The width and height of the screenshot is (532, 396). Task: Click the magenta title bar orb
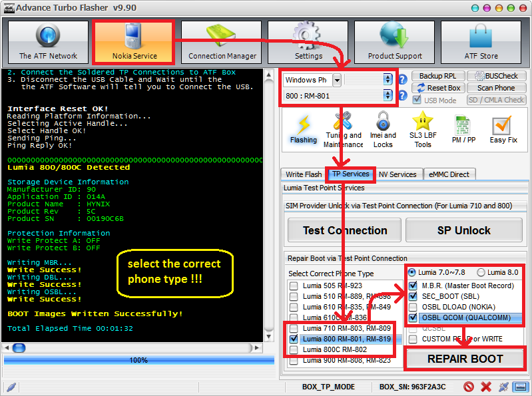(487, 8)
